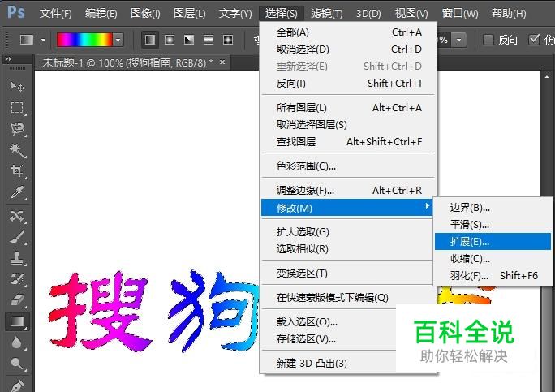Open 调整边缘(F)... refine edge
The image size is (555, 392).
(x=348, y=191)
